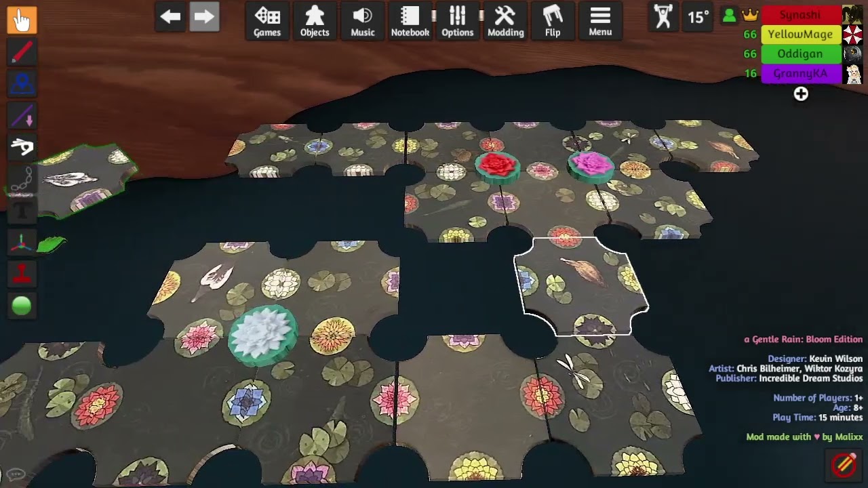Select the white-outlined highlighted tile
Screen dimensions: 868x488
(x=581, y=287)
